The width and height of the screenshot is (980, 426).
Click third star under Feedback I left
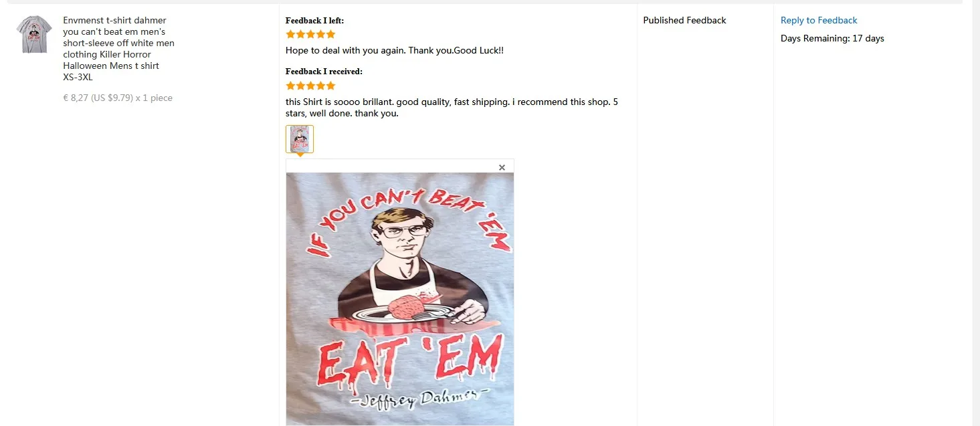click(x=310, y=34)
